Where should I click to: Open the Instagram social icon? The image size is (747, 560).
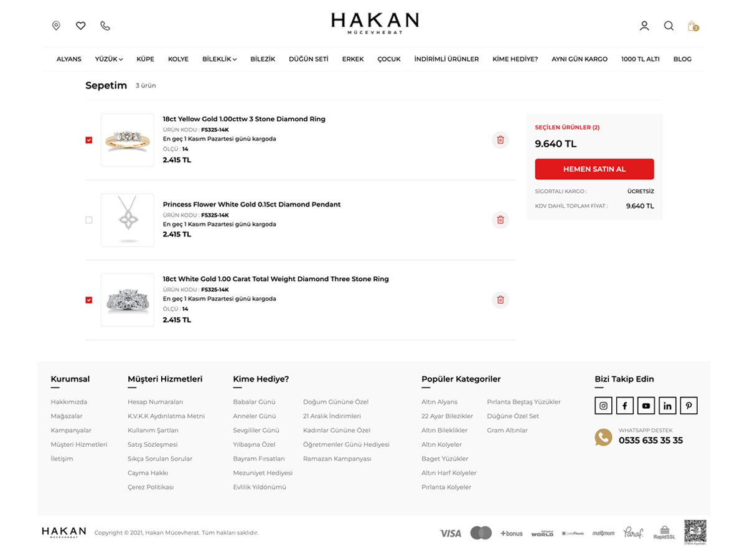click(603, 406)
